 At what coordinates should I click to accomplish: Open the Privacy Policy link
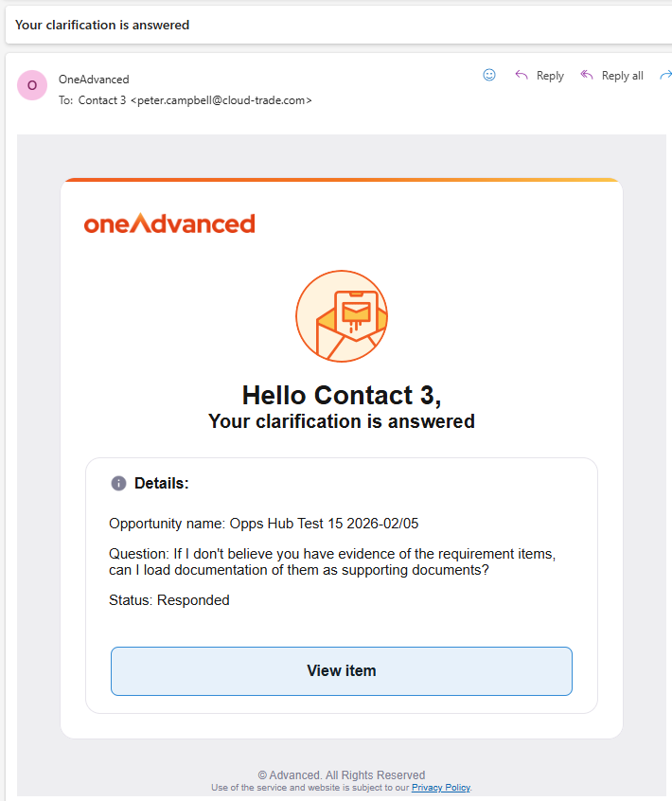(440, 788)
